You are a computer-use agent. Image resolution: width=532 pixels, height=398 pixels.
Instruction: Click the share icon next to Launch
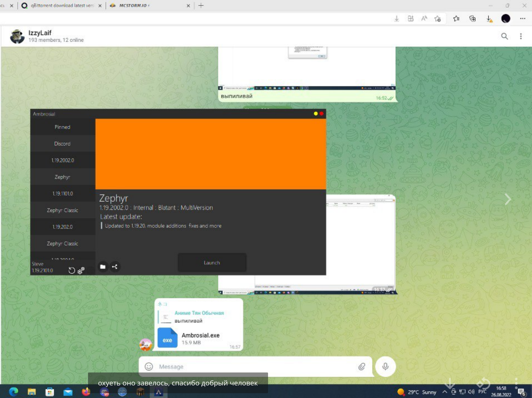[x=115, y=267]
